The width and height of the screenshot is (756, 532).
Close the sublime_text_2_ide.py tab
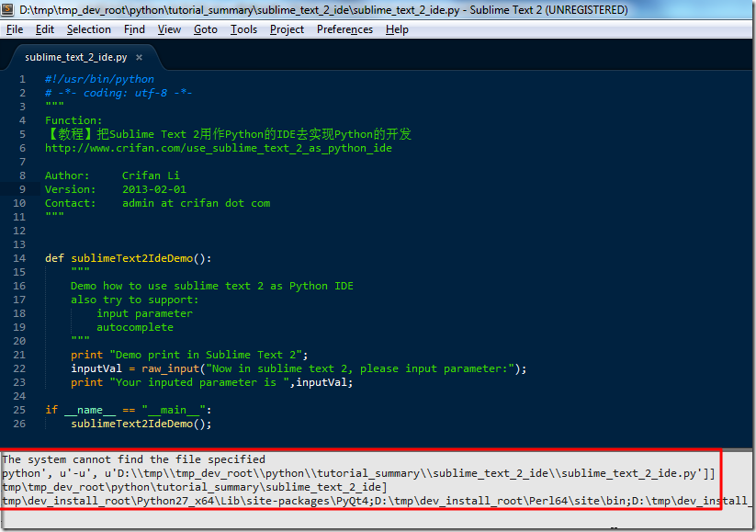[139, 57]
